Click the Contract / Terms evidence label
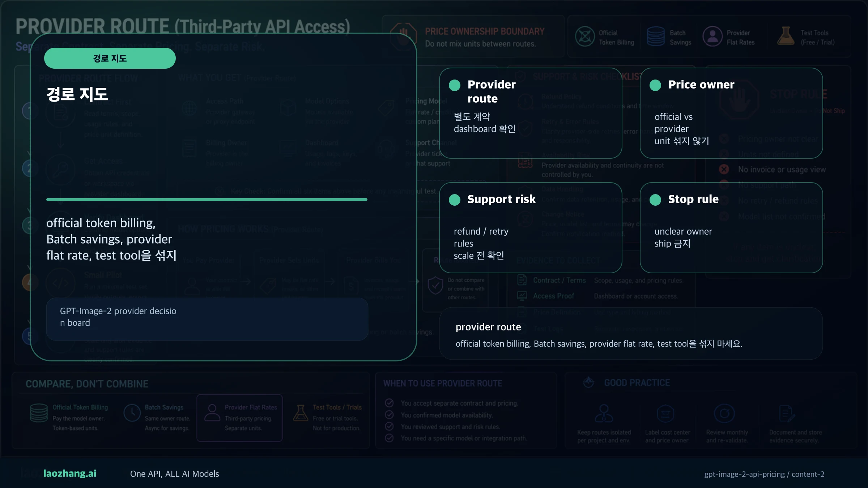The height and width of the screenshot is (488, 868). [559, 280]
